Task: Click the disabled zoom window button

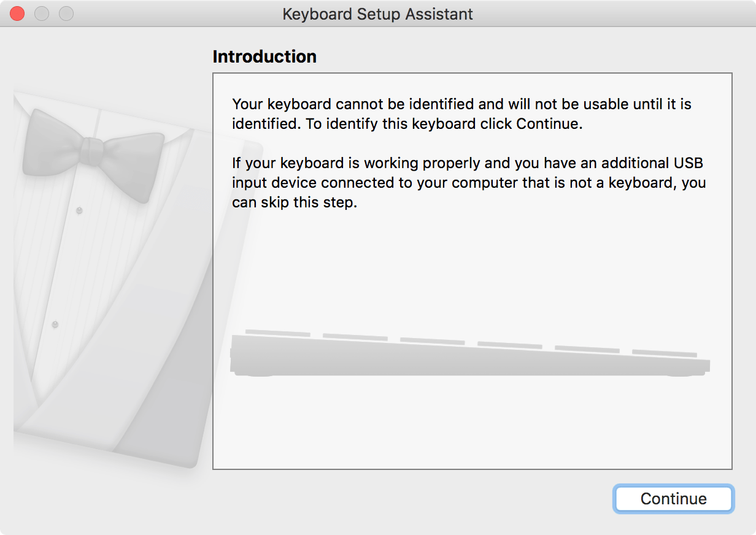Action: pyautogui.click(x=66, y=13)
